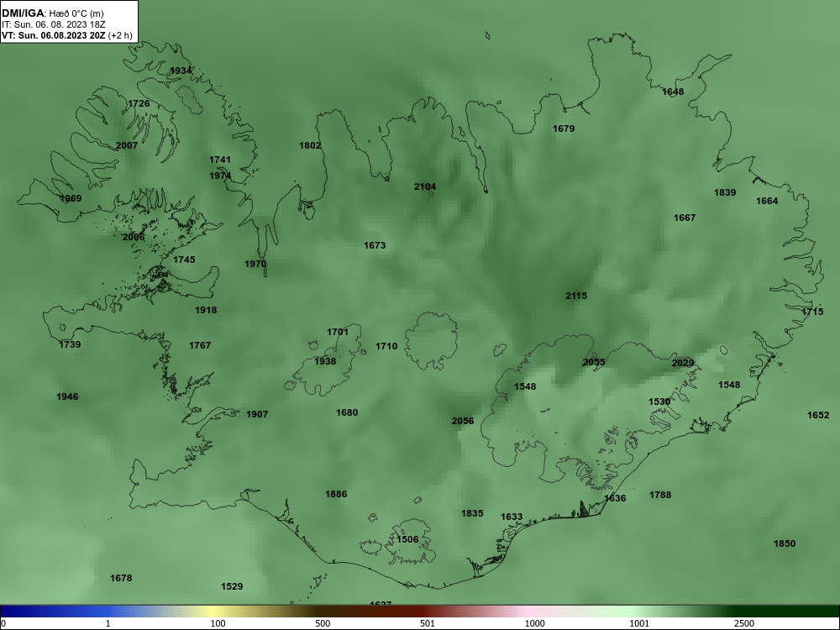Viewport: 840px width, 630px height.
Task: Click the map value 2006
Action: pyautogui.click(x=134, y=238)
